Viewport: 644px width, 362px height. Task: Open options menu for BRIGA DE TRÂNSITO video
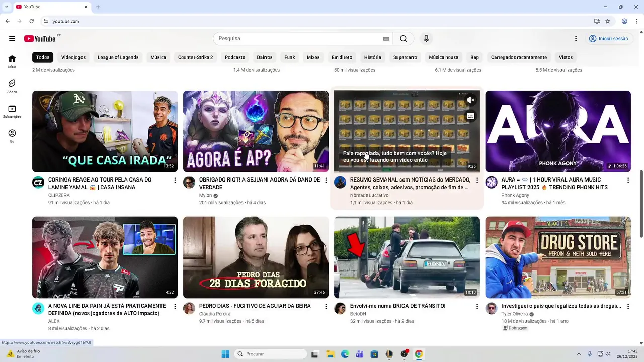click(x=477, y=306)
